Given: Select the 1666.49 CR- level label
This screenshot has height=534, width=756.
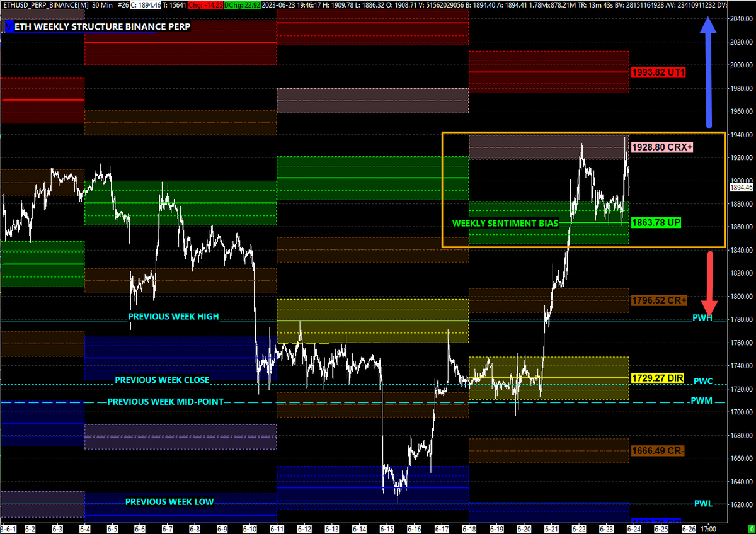Looking at the screenshot, I should 657,450.
